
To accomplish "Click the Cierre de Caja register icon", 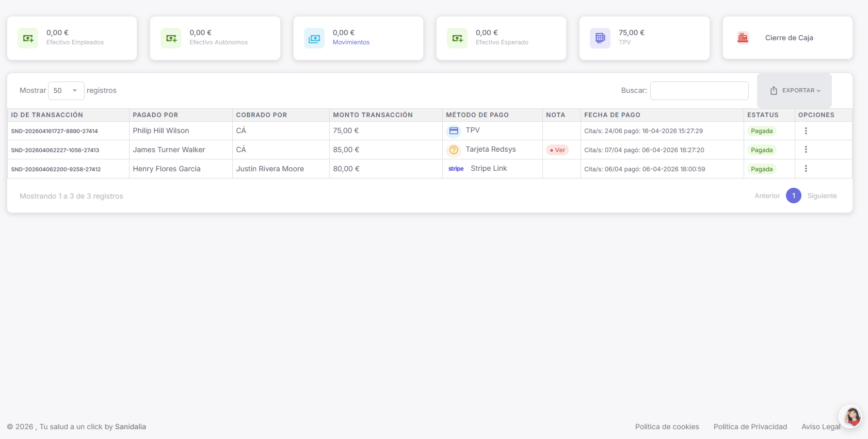I will [743, 38].
